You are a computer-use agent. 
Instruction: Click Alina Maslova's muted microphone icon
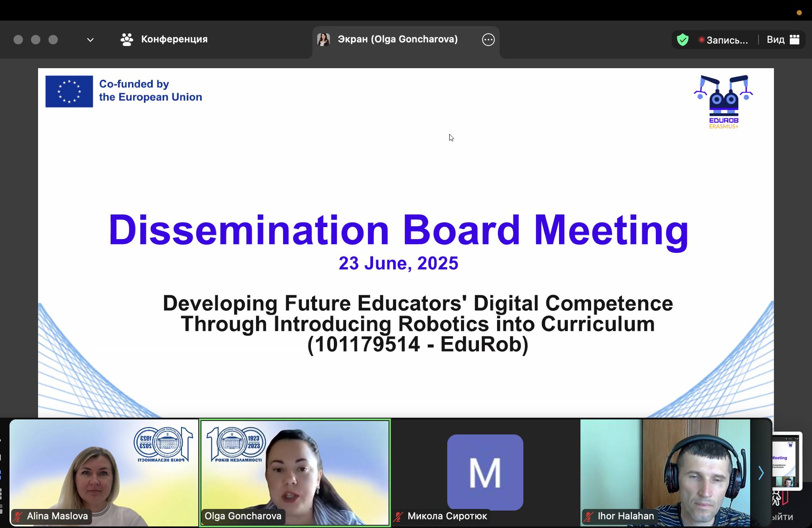click(x=17, y=517)
